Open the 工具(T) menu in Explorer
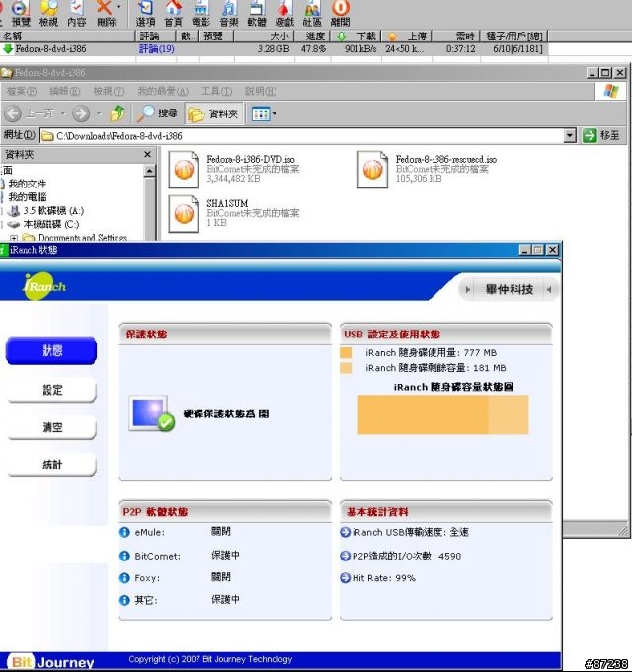This screenshot has height=672, width=632. tap(216, 91)
